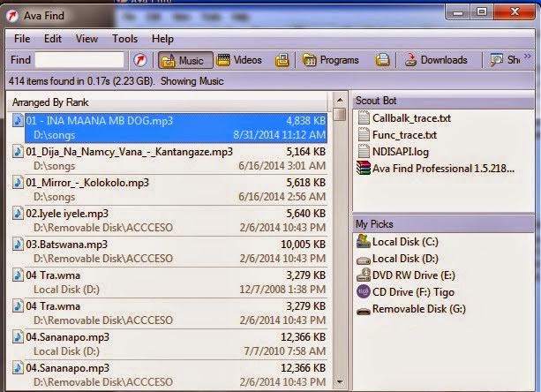Click the red arrow search icon
The width and height of the screenshot is (541, 392).
tap(140, 60)
